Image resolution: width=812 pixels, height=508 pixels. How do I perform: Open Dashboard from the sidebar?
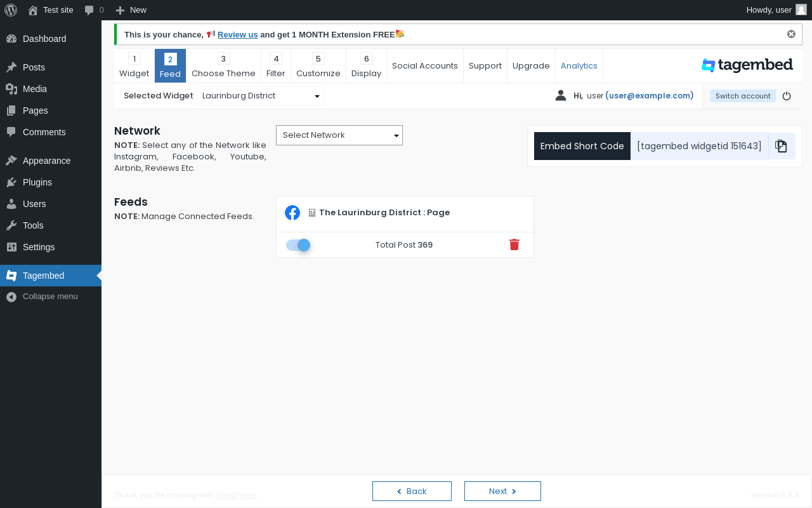click(x=51, y=39)
